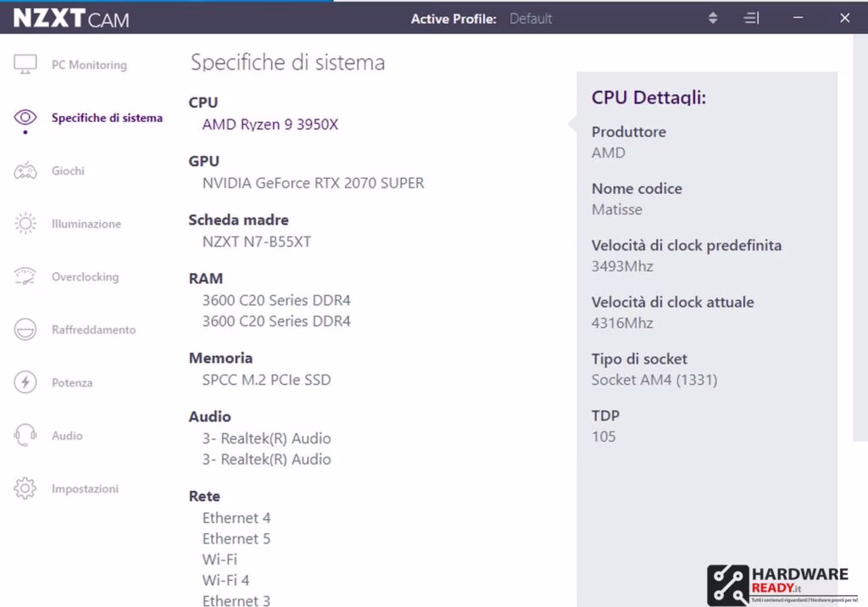The width and height of the screenshot is (868, 607).
Task: Select the second 3- Realtek(R) Audio entry
Action: tap(266, 459)
